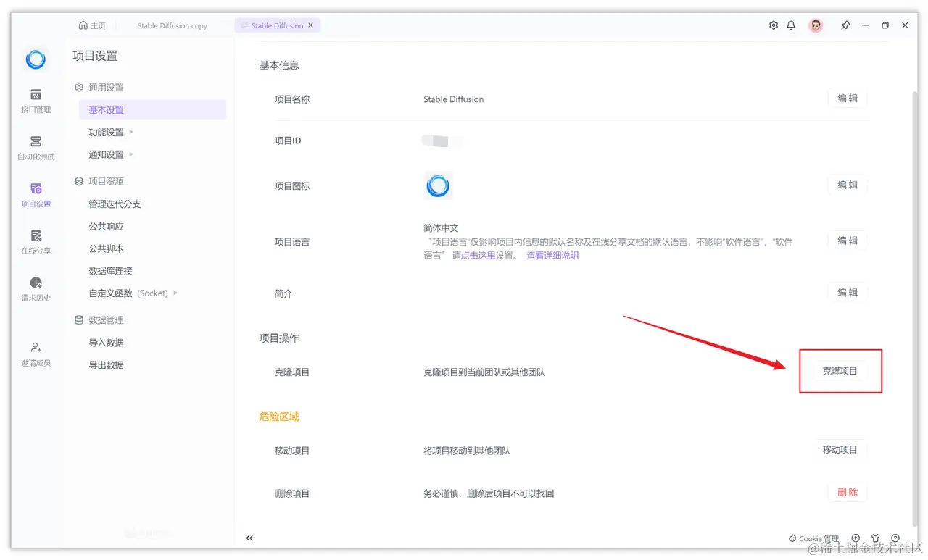The image size is (928, 560).
Task: Click the 邀请成员 sidebar icon
Action: click(35, 355)
